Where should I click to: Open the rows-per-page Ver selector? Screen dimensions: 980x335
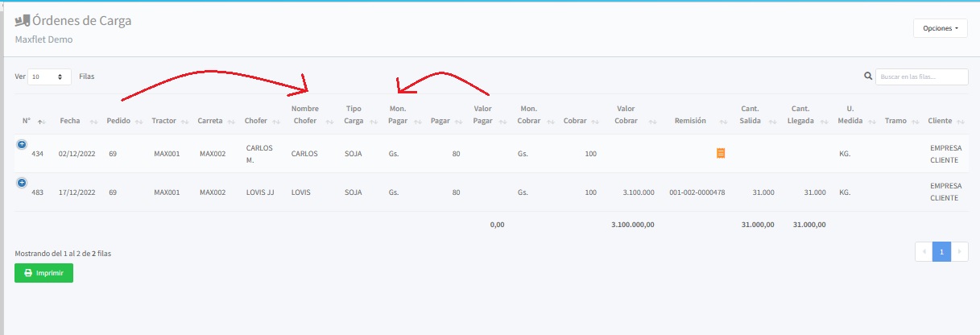click(49, 77)
